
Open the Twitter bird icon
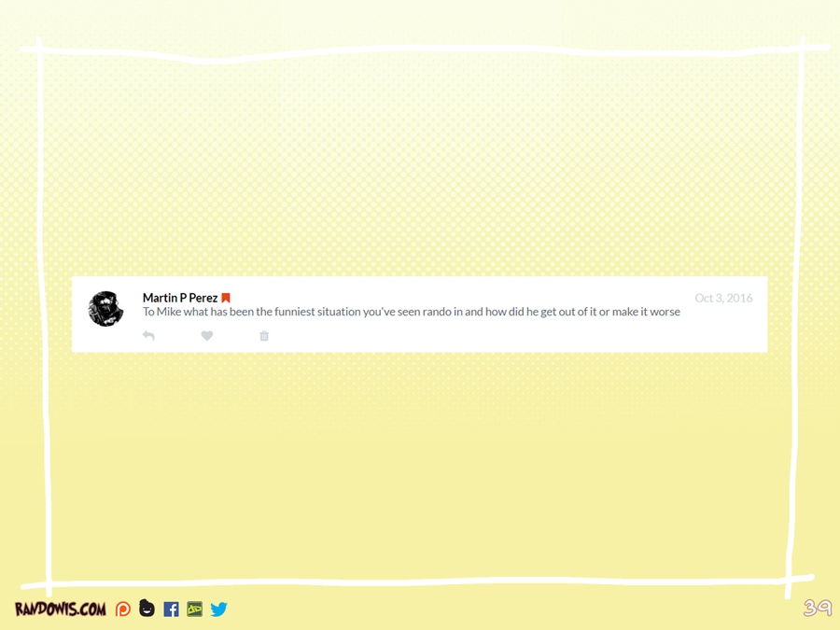click(218, 609)
